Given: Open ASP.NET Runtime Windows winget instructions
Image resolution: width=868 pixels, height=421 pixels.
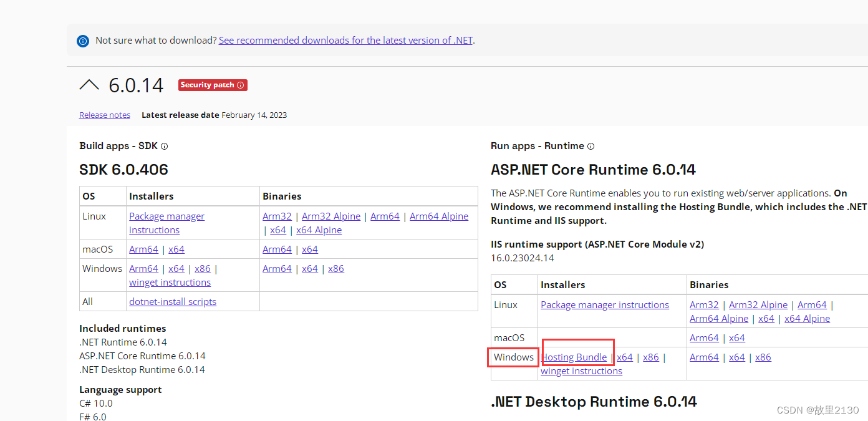Looking at the screenshot, I should pos(581,370).
